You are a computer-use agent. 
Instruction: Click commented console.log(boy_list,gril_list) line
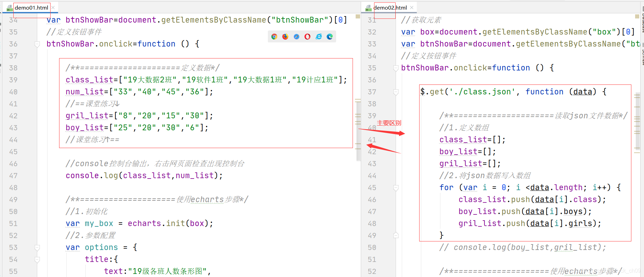[523, 247]
